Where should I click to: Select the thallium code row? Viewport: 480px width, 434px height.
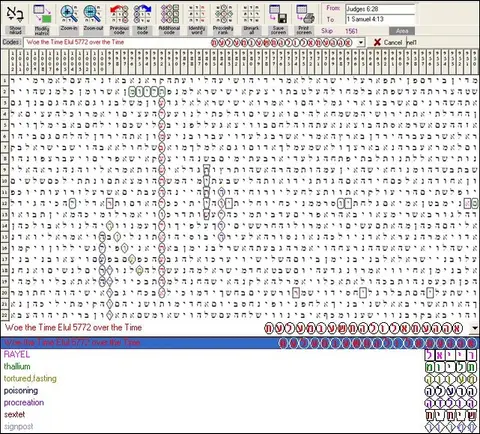pos(240,367)
